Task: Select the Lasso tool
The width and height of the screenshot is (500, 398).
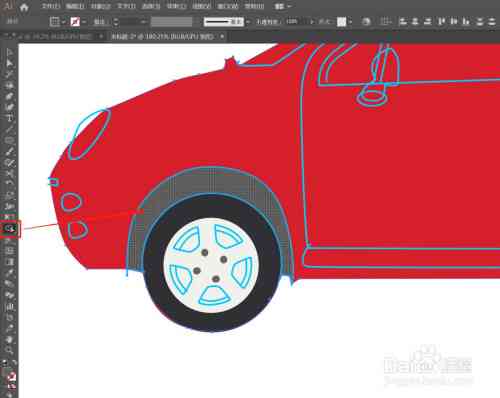Action: (9, 85)
